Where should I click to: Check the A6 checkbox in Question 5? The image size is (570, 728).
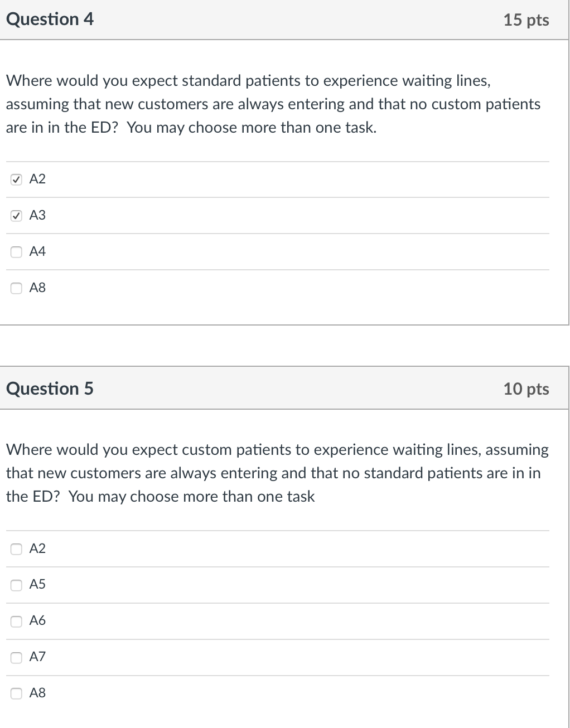point(16,621)
